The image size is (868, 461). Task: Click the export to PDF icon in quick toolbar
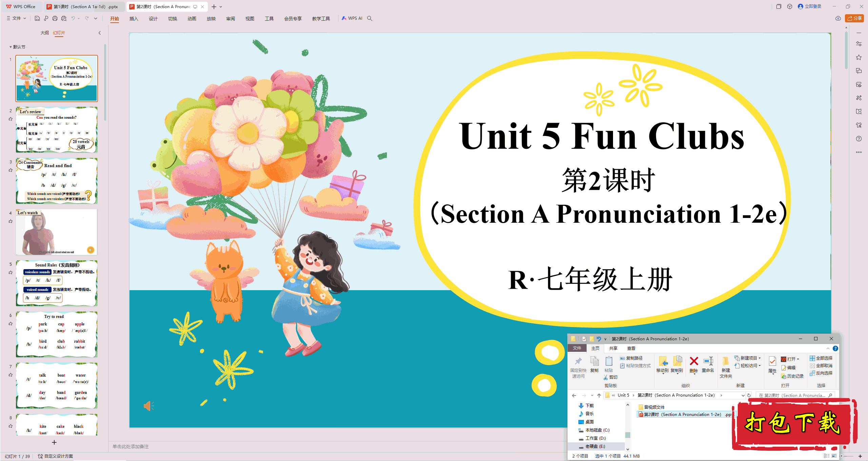click(x=46, y=18)
